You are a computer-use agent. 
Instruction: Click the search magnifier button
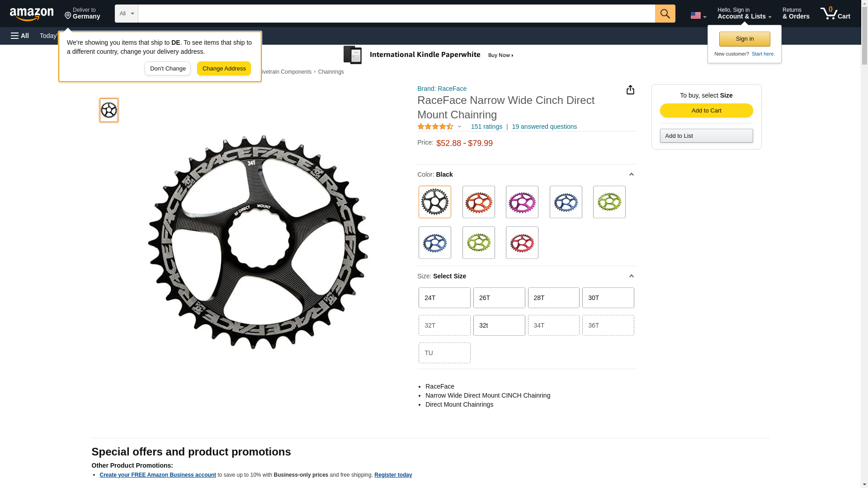[x=665, y=14]
